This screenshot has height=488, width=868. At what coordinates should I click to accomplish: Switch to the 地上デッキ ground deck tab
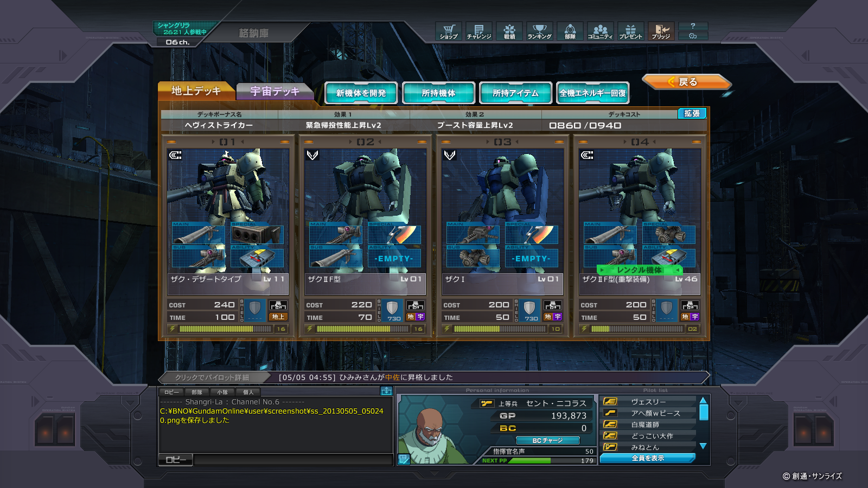[x=196, y=91]
